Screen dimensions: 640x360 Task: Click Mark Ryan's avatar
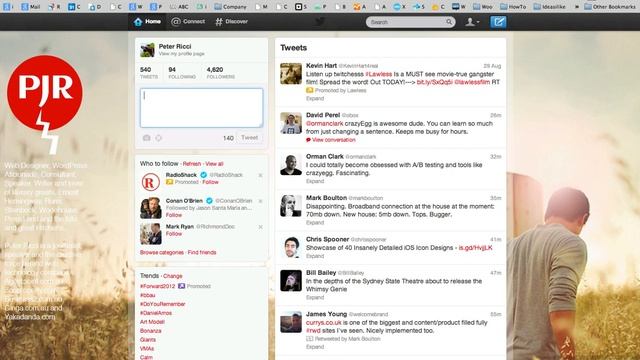pos(151,234)
